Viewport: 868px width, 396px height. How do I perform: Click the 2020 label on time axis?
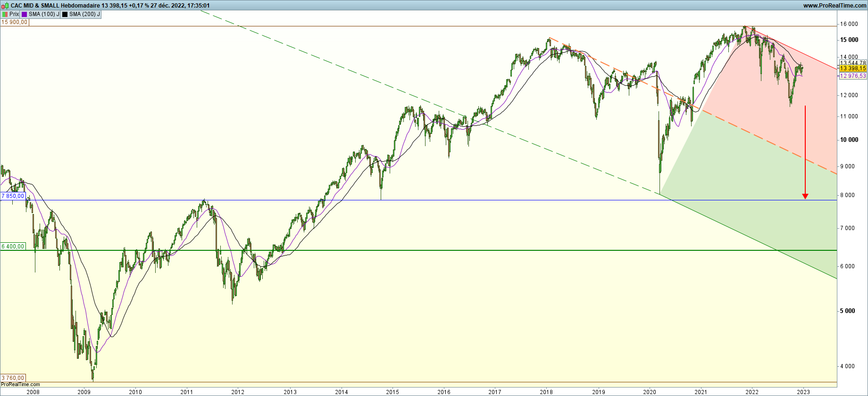650,392
